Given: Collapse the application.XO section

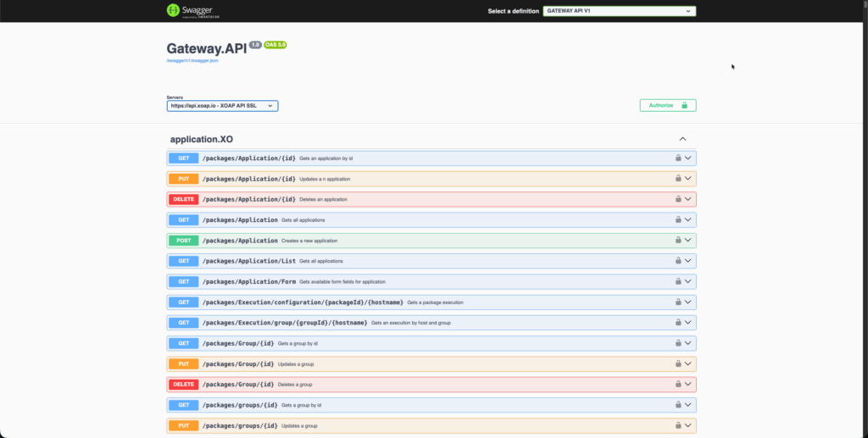Looking at the screenshot, I should pyautogui.click(x=682, y=139).
